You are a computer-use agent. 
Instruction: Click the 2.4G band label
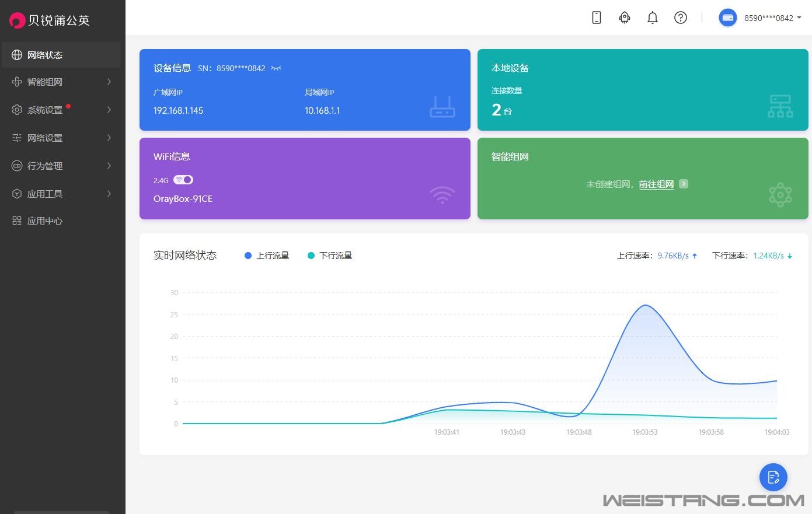(161, 180)
